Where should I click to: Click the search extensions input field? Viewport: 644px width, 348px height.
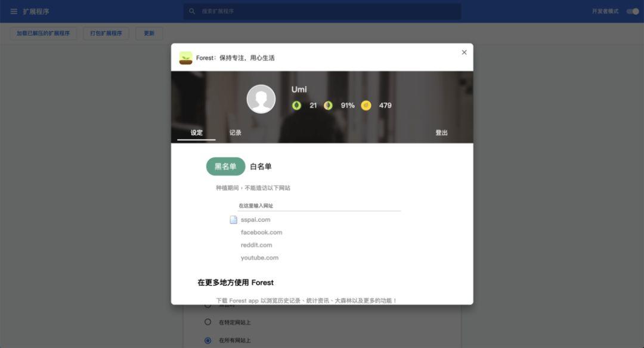pyautogui.click(x=322, y=11)
